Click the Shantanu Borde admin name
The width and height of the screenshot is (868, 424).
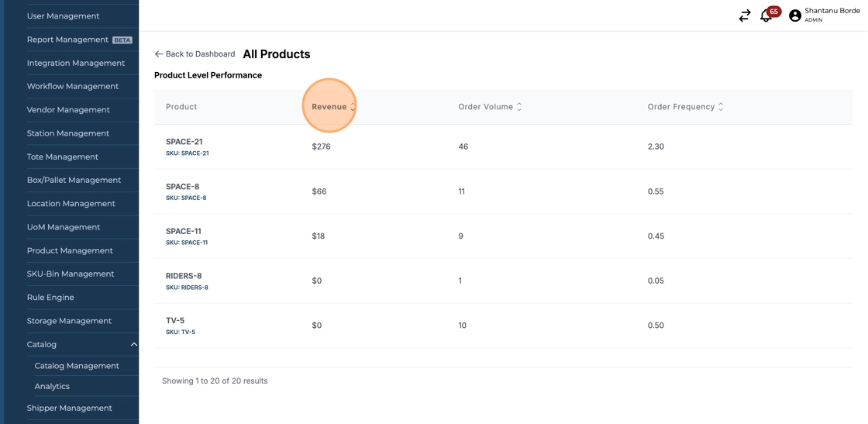[832, 11]
